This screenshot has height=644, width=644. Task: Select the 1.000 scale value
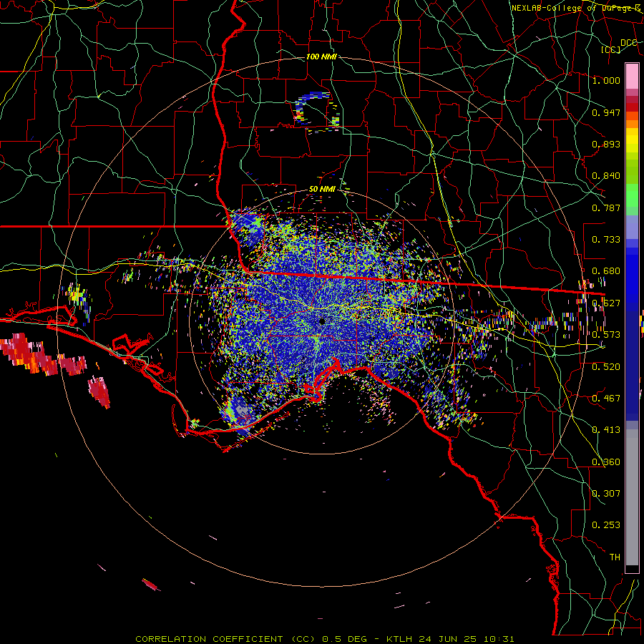click(x=606, y=80)
